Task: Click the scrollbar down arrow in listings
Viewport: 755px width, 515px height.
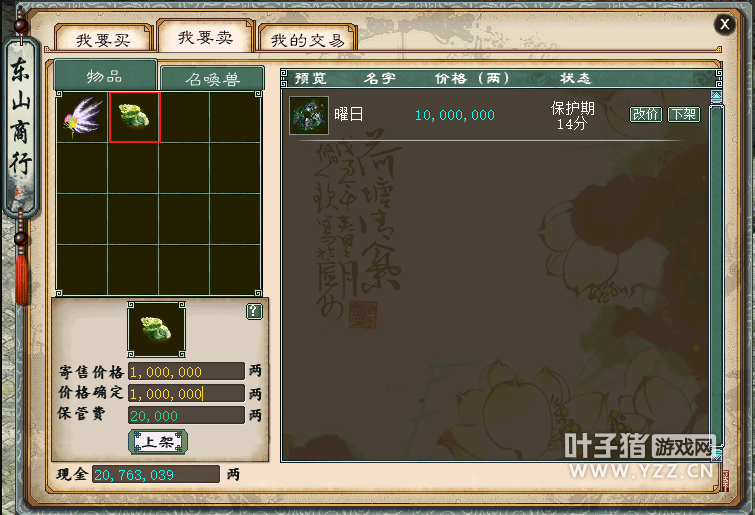Action: [x=716, y=453]
